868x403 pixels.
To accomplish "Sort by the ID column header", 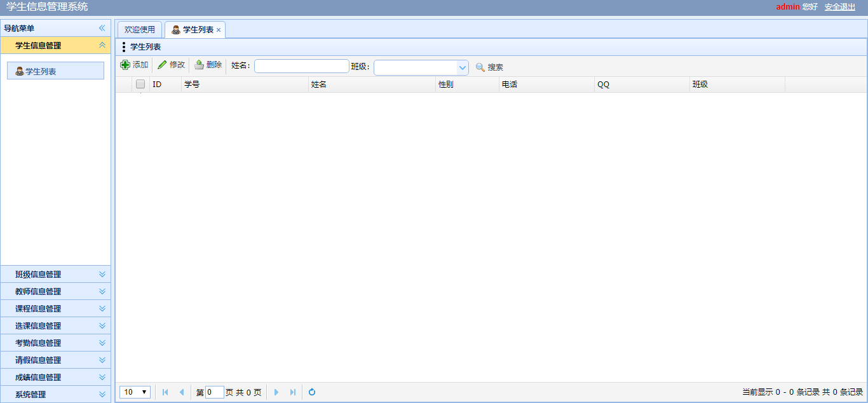I will click(165, 84).
